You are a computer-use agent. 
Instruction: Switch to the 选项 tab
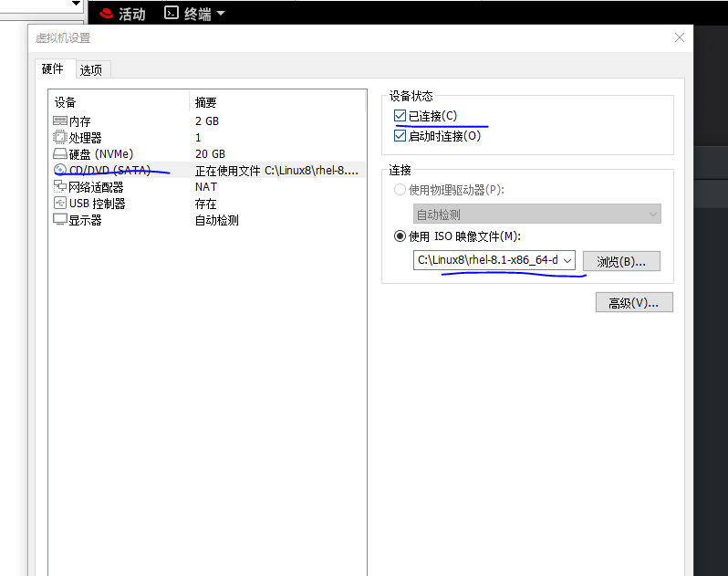click(91, 70)
